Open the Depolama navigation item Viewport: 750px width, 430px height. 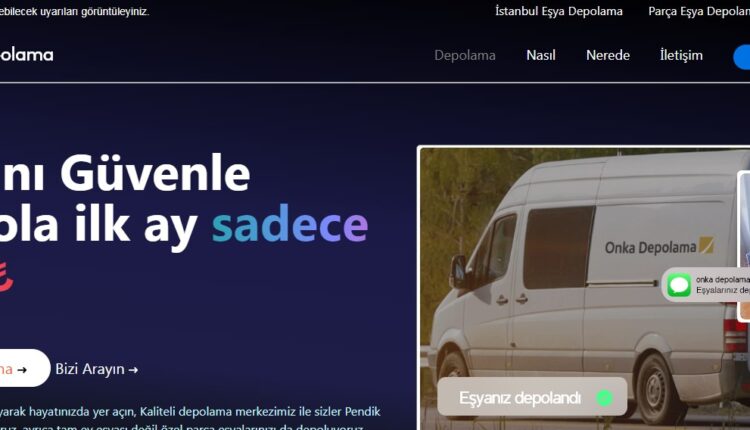click(x=464, y=55)
